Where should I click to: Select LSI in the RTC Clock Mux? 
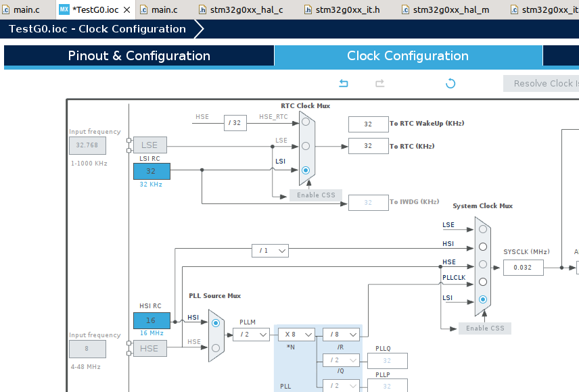305,170
